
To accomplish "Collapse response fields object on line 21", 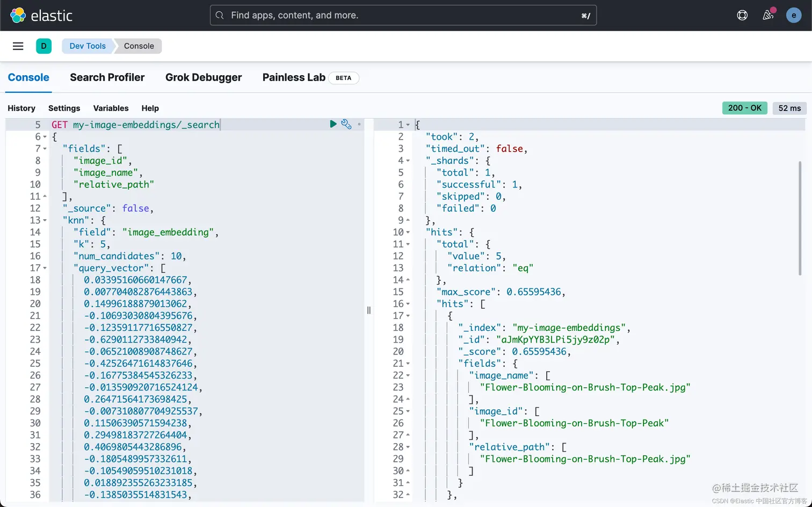I will pyautogui.click(x=408, y=364).
